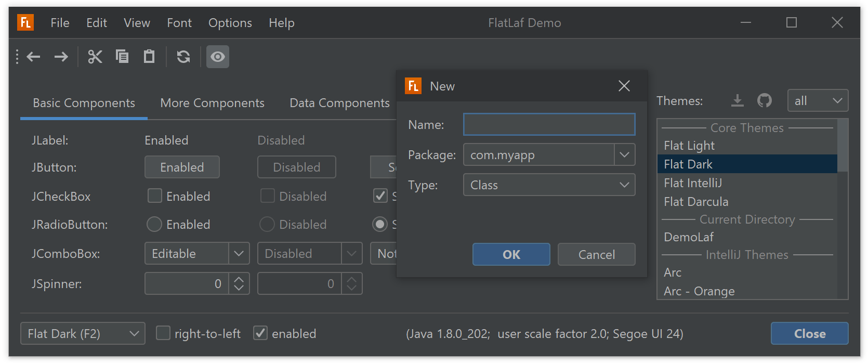Select the Arc theme

(747, 272)
